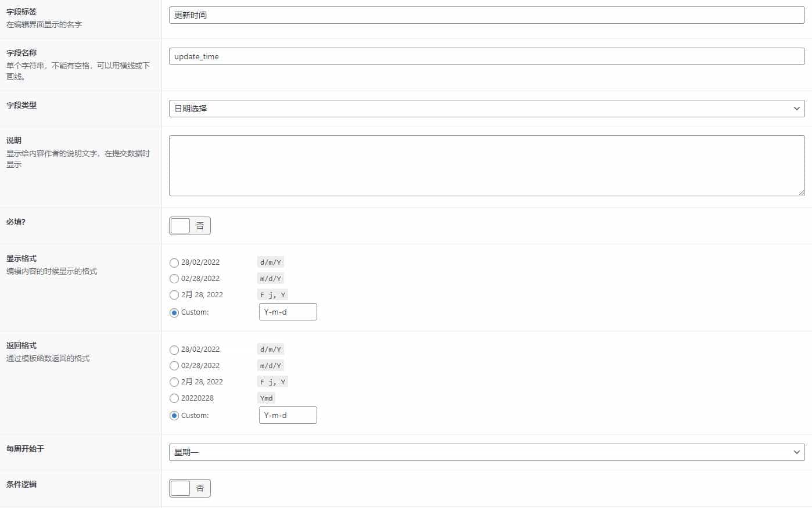Select 02/28/2022 under 显示格式
This screenshot has height=508, width=812.
pos(174,279)
